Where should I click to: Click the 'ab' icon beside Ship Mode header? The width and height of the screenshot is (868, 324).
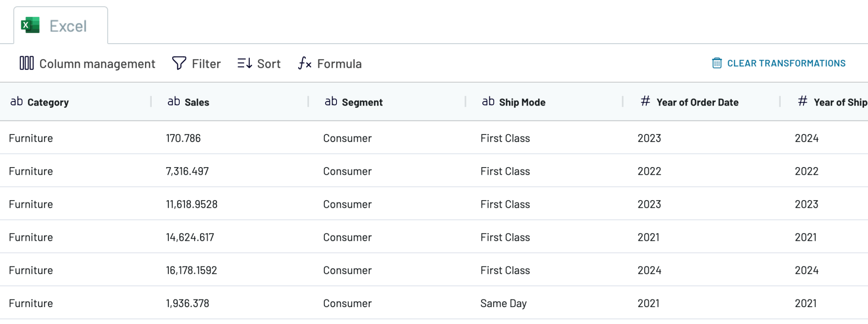tap(488, 101)
